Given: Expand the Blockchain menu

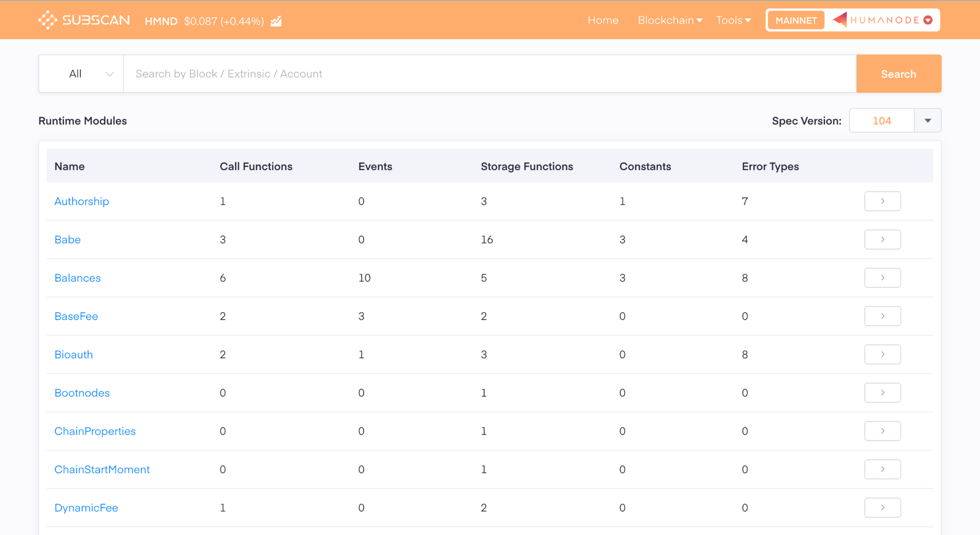Looking at the screenshot, I should click(670, 20).
